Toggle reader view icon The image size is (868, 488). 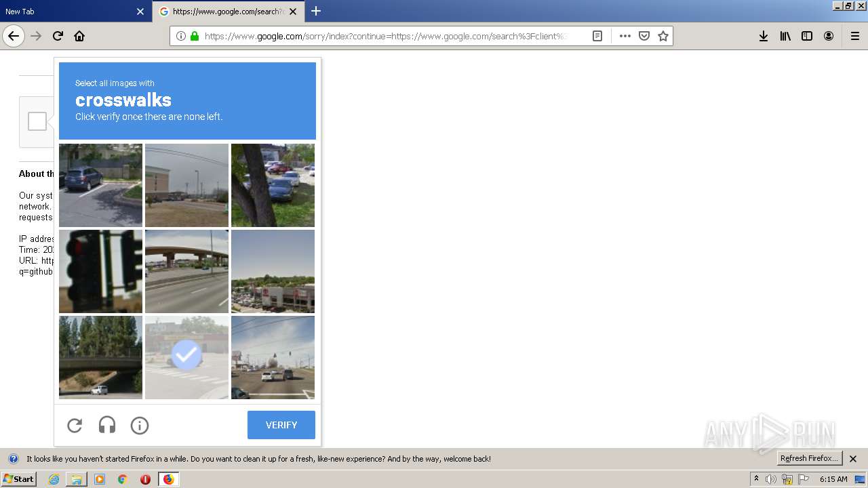point(597,36)
